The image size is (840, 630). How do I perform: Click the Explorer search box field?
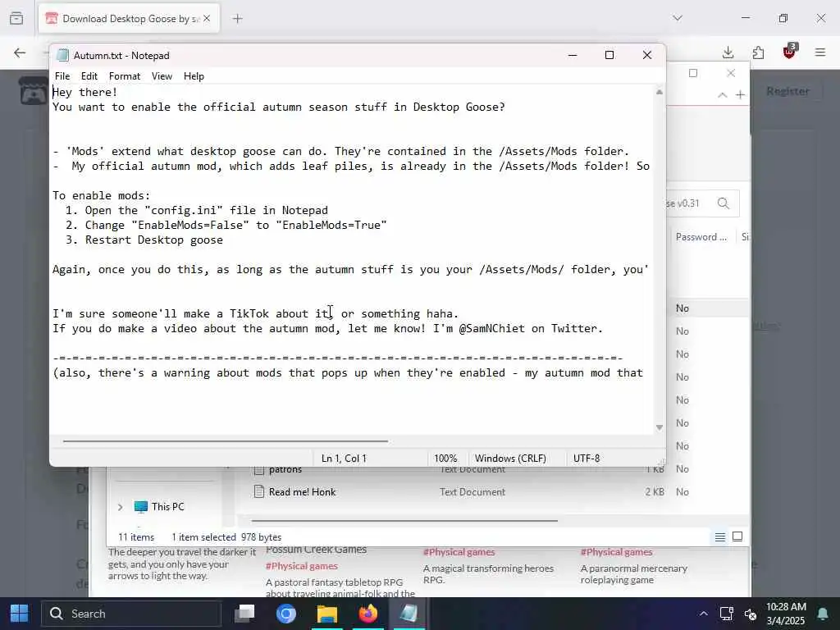[703, 203]
